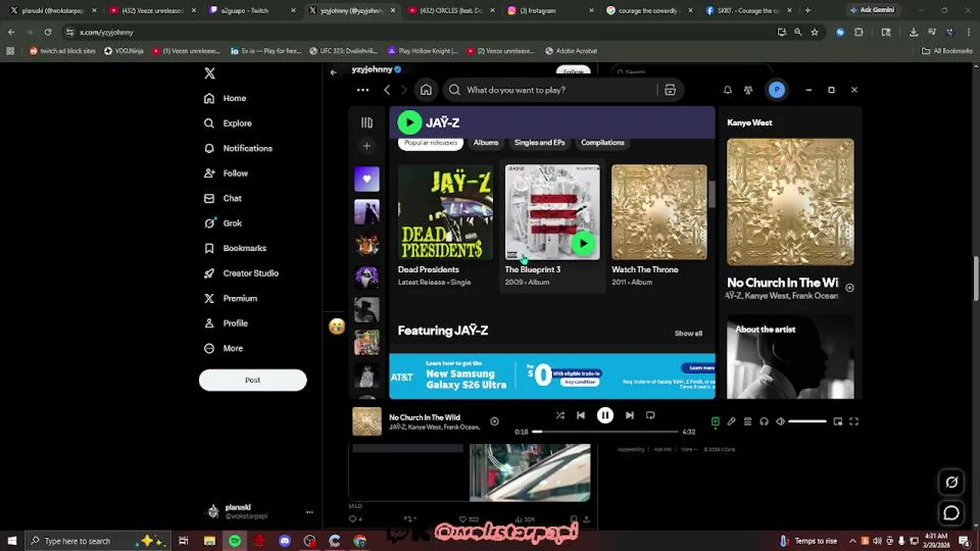Click the Windows Start button
The image size is (980, 551).
click(x=11, y=541)
